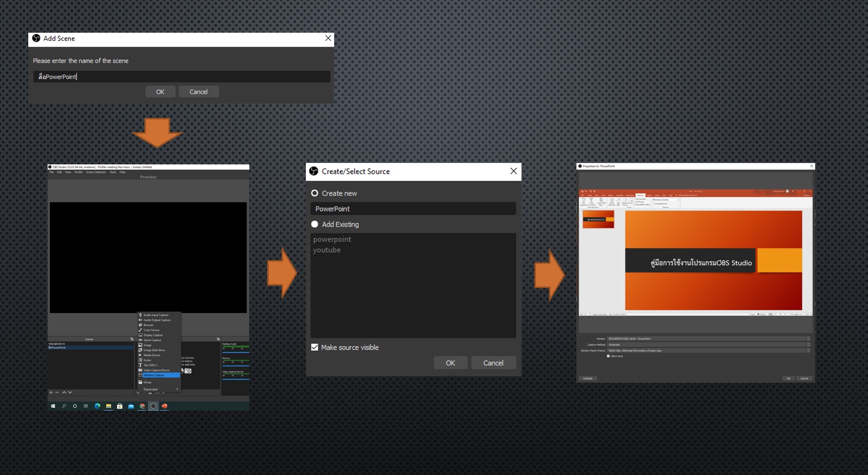Click the brush icon beside Color Source
Image resolution: width=868 pixels, height=475 pixels.
click(140, 330)
